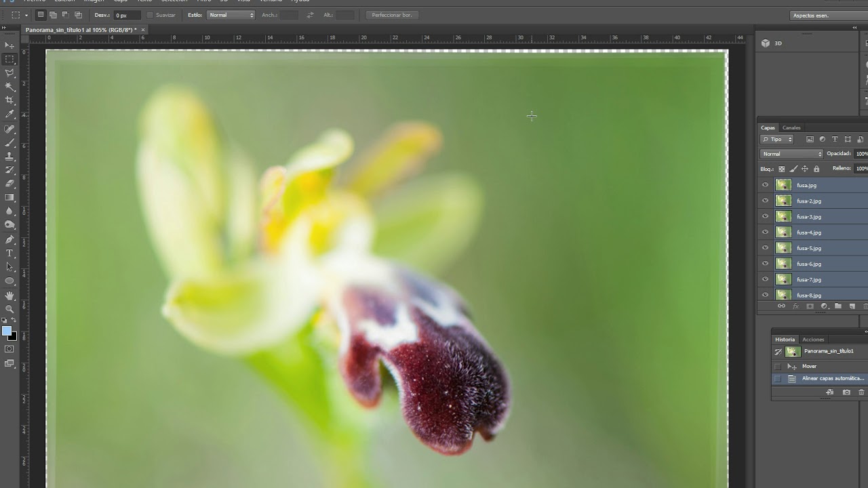This screenshot has width=868, height=488.
Task: Select the Magic Wand tool
Action: [9, 87]
